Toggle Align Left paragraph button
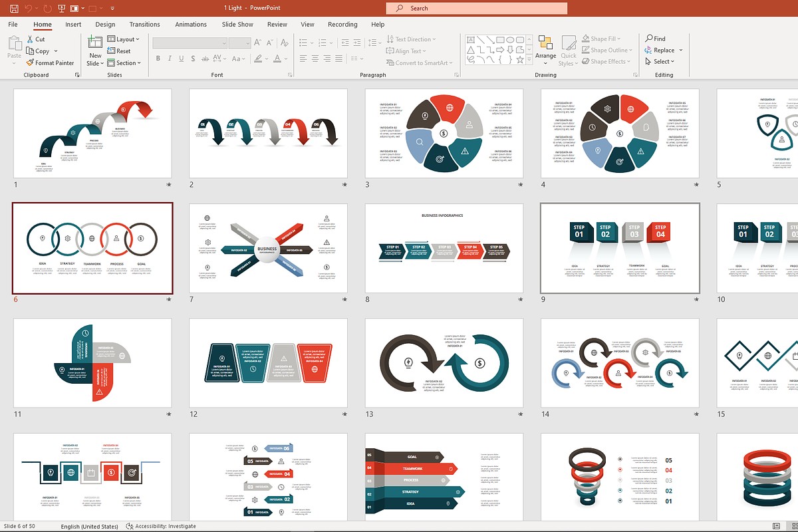Image resolution: width=798 pixels, height=532 pixels. (x=303, y=59)
